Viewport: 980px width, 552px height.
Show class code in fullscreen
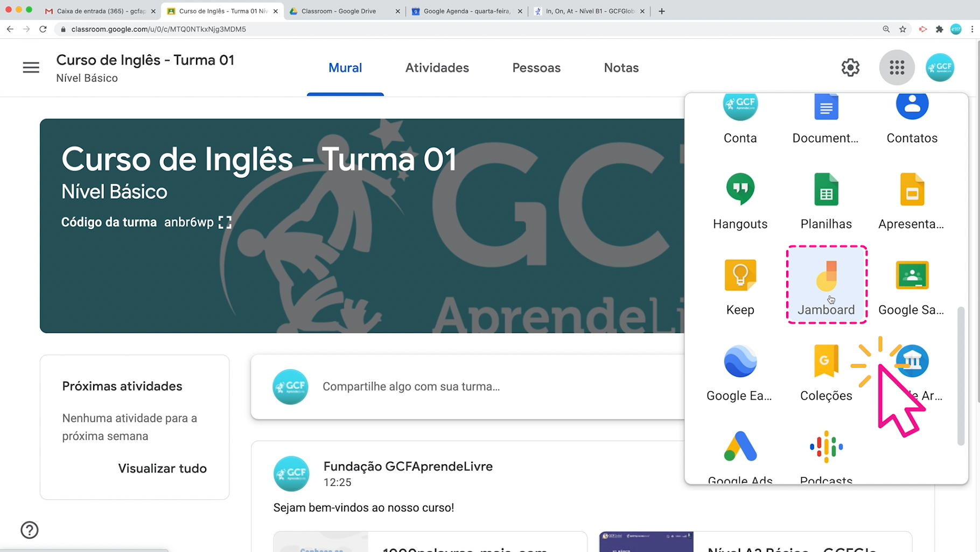tap(225, 222)
